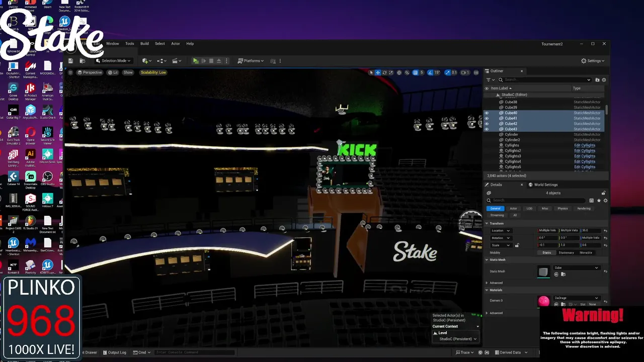Viewport: 644px width, 362px height.
Task: Open the grid snap value 5 menu
Action: 422,72
